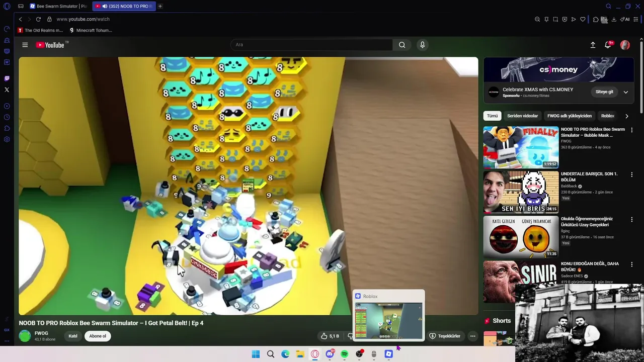Click the YouTube search magnifier button
Viewport: 644px width, 362px height.
tap(402, 45)
